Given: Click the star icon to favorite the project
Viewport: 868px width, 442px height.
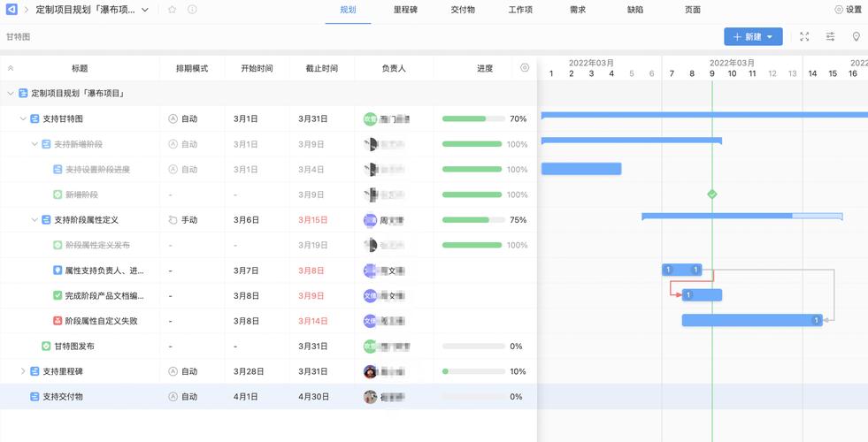Looking at the screenshot, I should coord(172,10).
